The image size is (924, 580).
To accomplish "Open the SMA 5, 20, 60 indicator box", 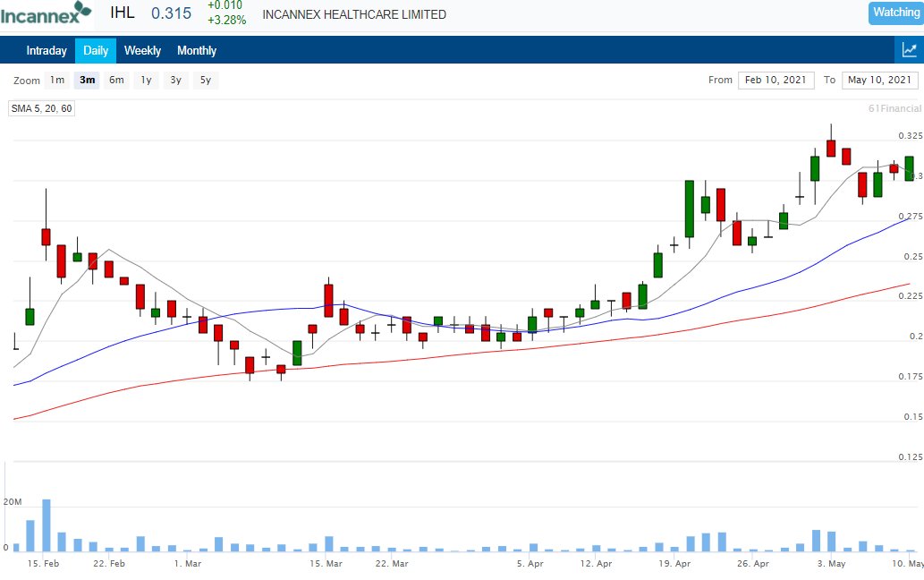I will tap(41, 108).
